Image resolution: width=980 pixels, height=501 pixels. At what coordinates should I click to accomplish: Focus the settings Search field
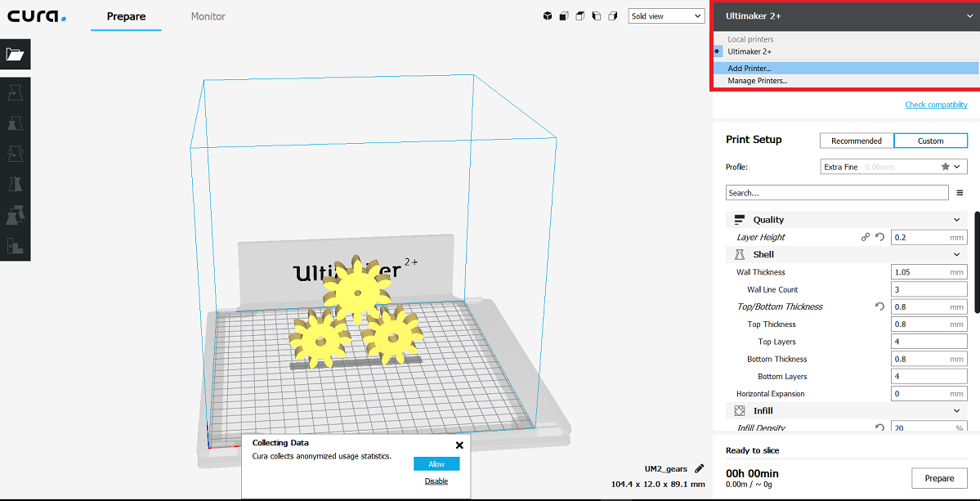[x=838, y=193]
